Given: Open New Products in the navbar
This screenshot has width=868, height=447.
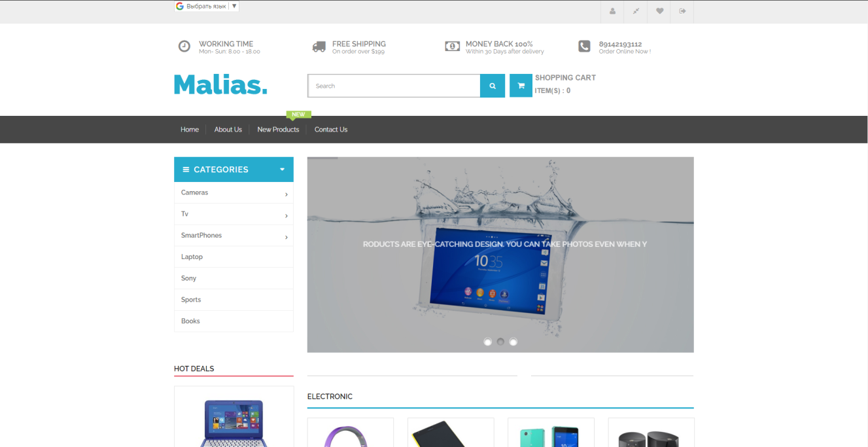Looking at the screenshot, I should [x=278, y=130].
